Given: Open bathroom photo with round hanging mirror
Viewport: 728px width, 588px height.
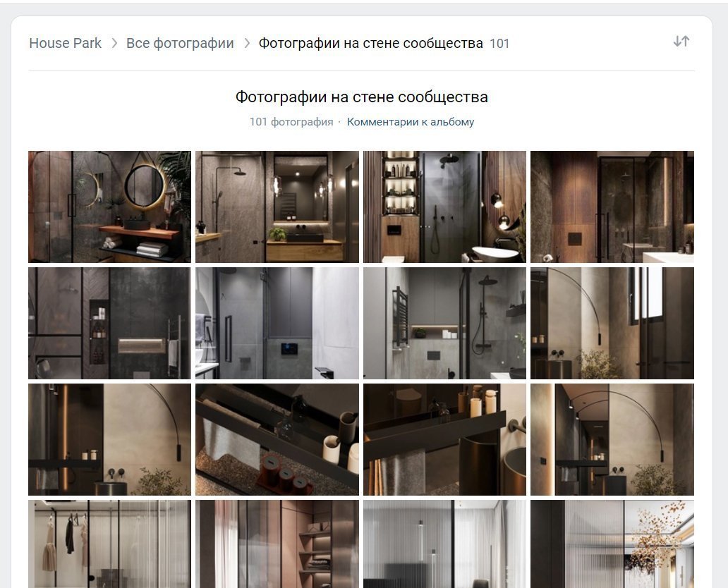Looking at the screenshot, I should point(109,207).
